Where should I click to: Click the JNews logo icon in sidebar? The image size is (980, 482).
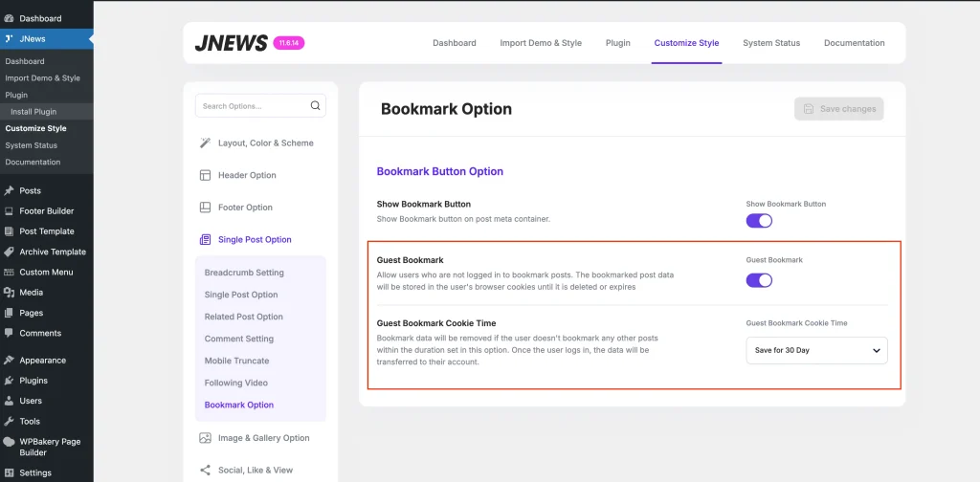tap(9, 38)
